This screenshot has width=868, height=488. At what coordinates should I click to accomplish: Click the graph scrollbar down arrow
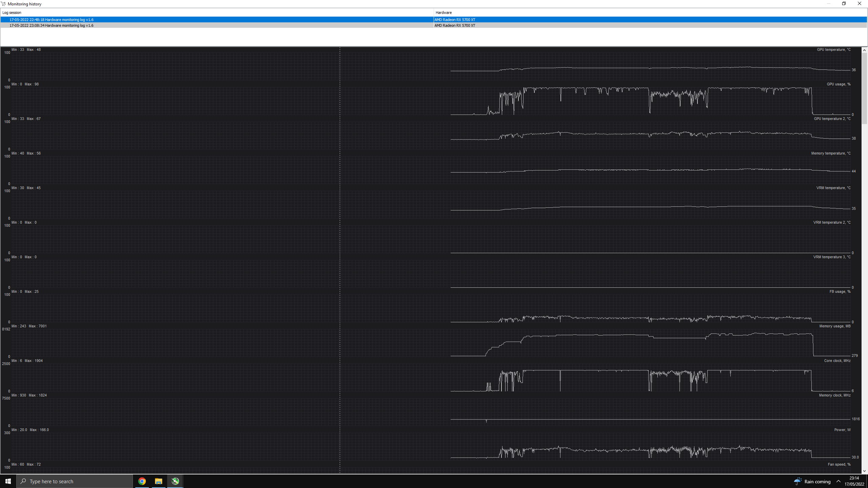(x=864, y=471)
